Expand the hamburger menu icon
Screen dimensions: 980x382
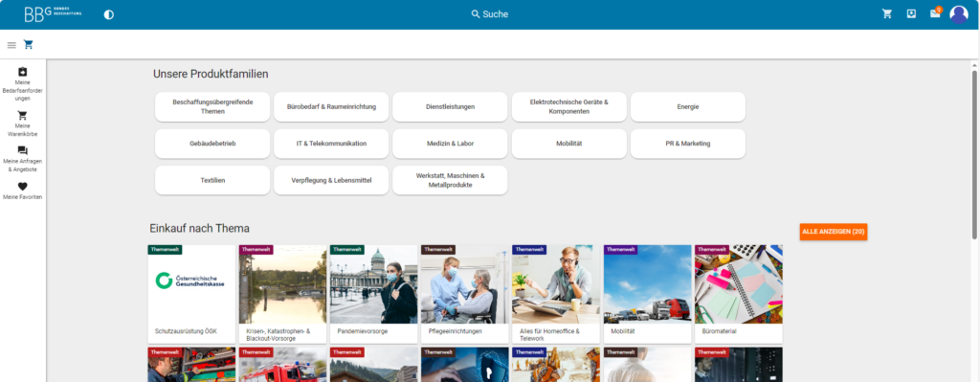click(11, 45)
